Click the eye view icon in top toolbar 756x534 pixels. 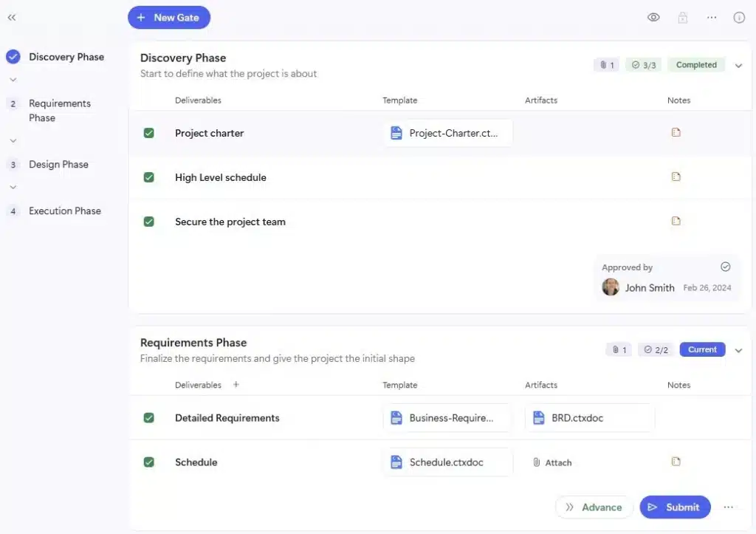pos(653,18)
